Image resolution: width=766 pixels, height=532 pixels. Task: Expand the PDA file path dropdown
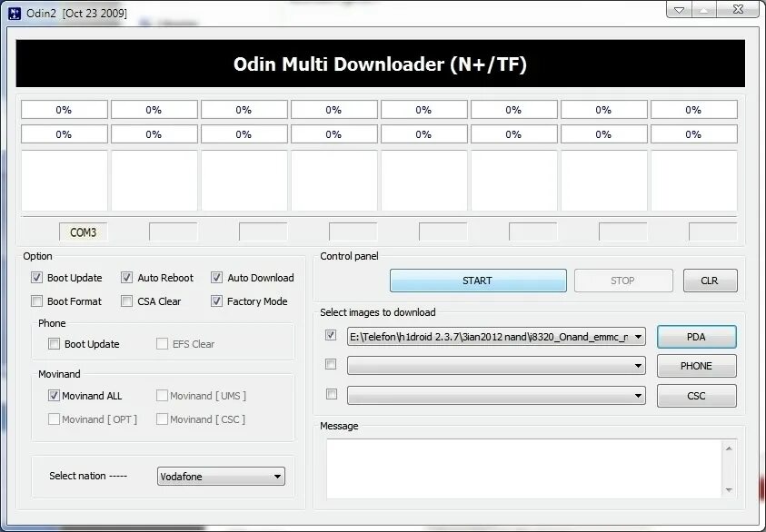[636, 335]
